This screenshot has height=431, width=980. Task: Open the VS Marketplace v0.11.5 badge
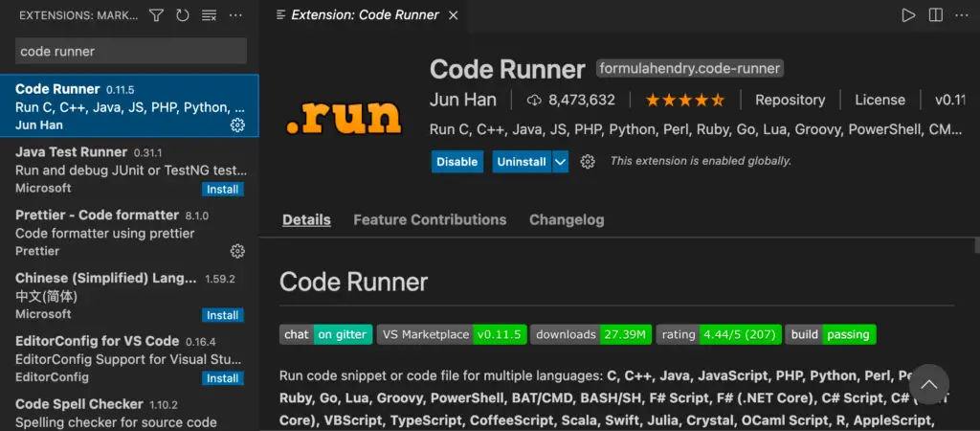click(452, 334)
